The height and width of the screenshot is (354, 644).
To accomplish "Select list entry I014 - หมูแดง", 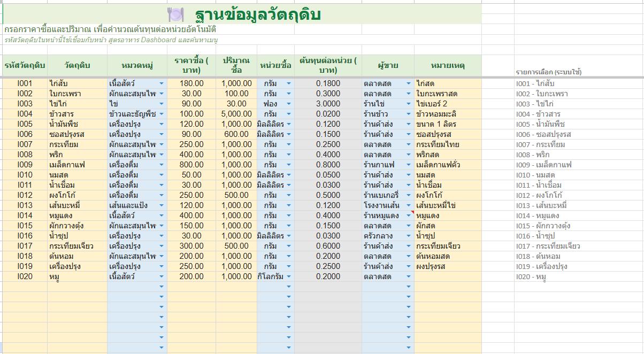I will tap(538, 216).
